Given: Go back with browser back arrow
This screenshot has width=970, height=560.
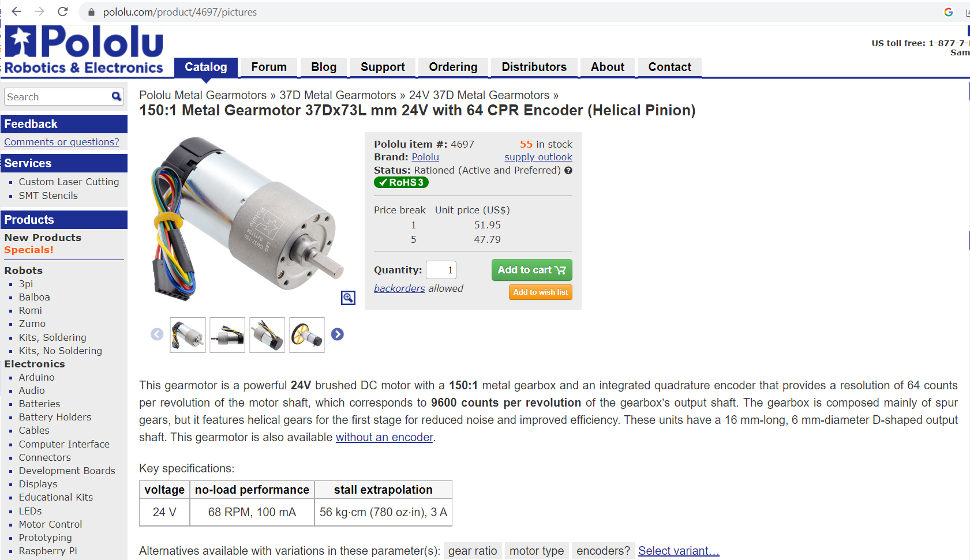Looking at the screenshot, I should tap(17, 12).
